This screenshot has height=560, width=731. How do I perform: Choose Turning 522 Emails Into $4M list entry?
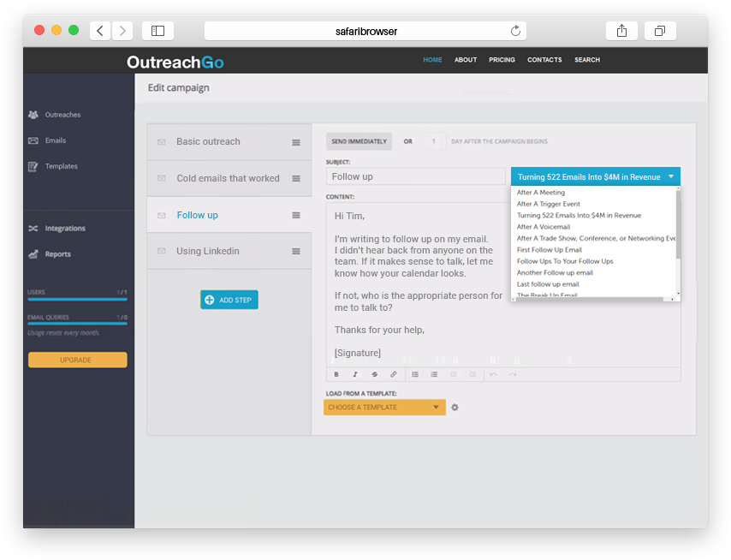pyautogui.click(x=579, y=216)
